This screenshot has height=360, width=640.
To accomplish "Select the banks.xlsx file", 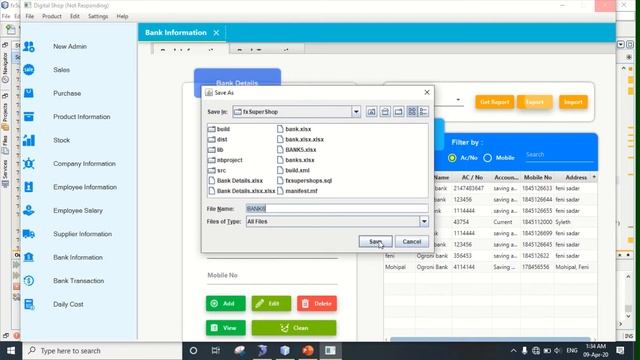I will pos(296,160).
